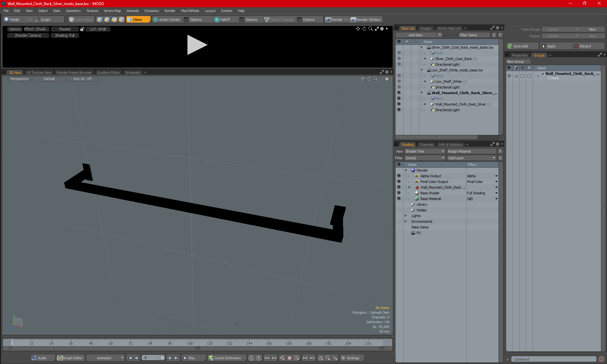The height and width of the screenshot is (364, 607).
Task: Click frame 120 on the timeline ruler
Action: [210, 343]
